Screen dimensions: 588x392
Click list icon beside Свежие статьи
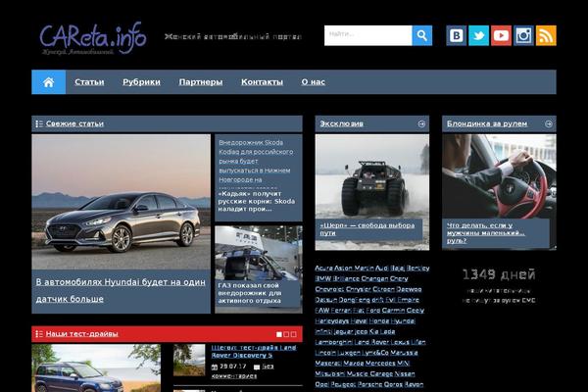click(39, 123)
